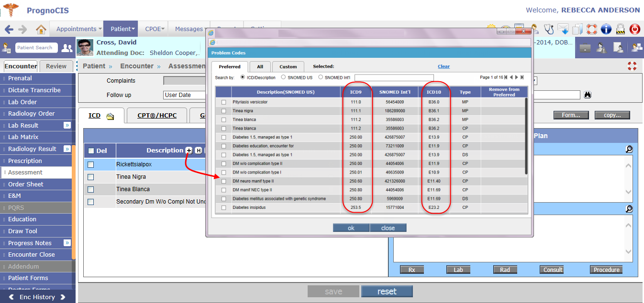The height and width of the screenshot is (303, 644).
Task: Click the Clear link
Action: click(444, 67)
